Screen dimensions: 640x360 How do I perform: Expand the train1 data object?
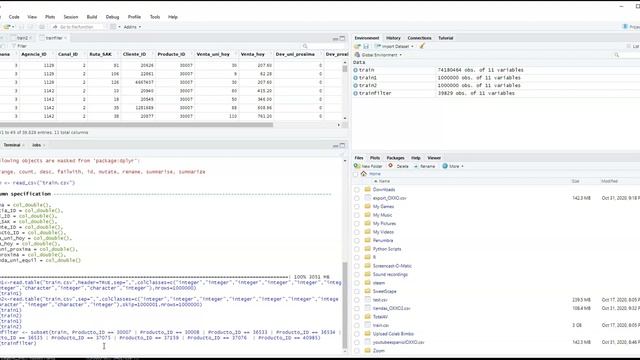click(x=355, y=78)
